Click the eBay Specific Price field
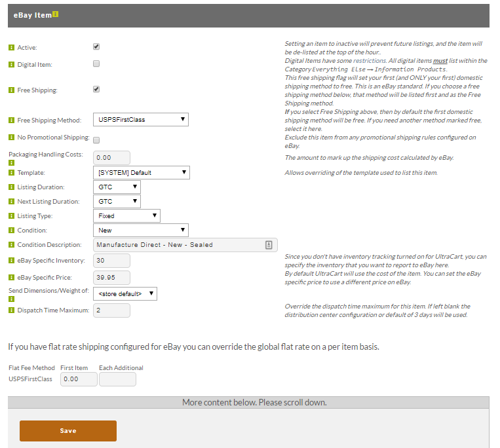 click(111, 278)
